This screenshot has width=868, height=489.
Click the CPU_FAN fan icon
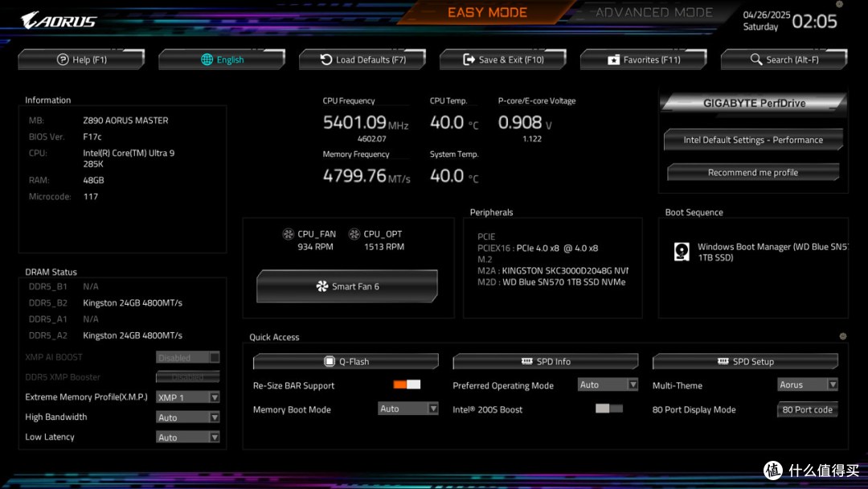click(288, 234)
